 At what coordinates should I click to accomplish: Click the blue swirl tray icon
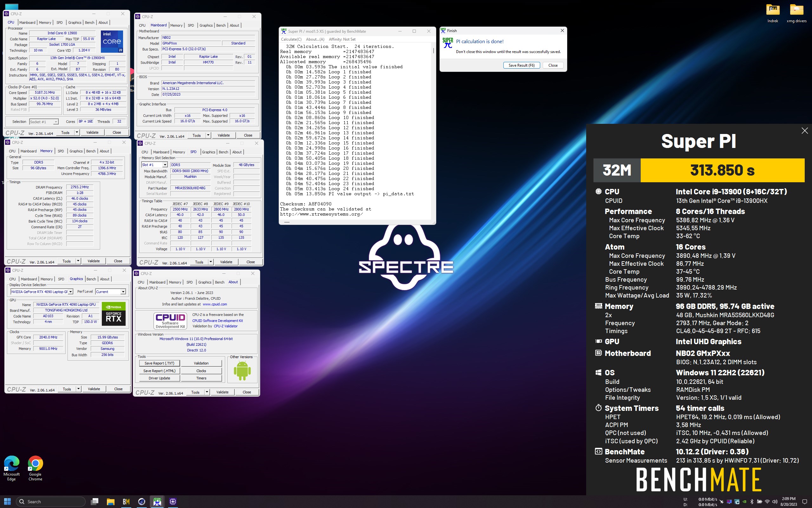(737, 502)
